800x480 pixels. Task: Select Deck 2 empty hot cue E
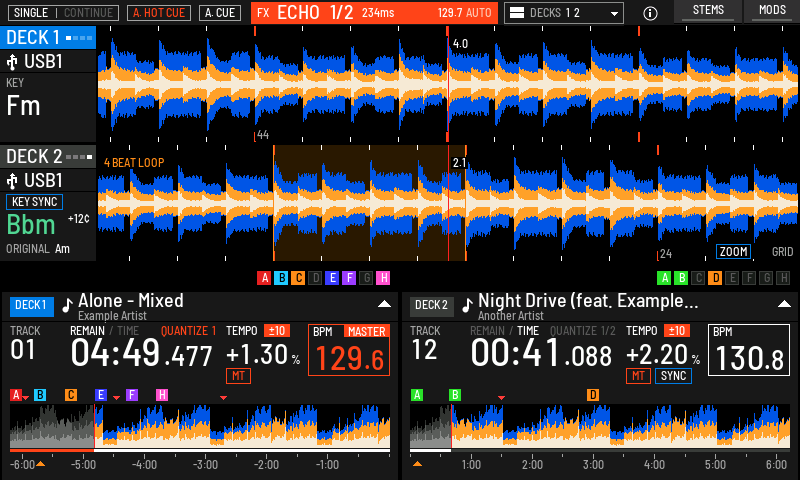coord(732,278)
